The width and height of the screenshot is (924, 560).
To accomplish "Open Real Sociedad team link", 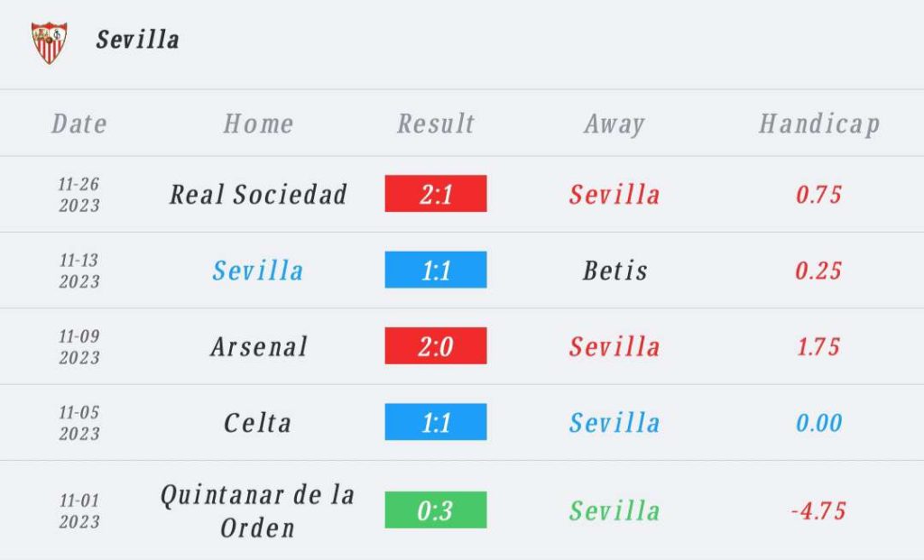I will (258, 194).
